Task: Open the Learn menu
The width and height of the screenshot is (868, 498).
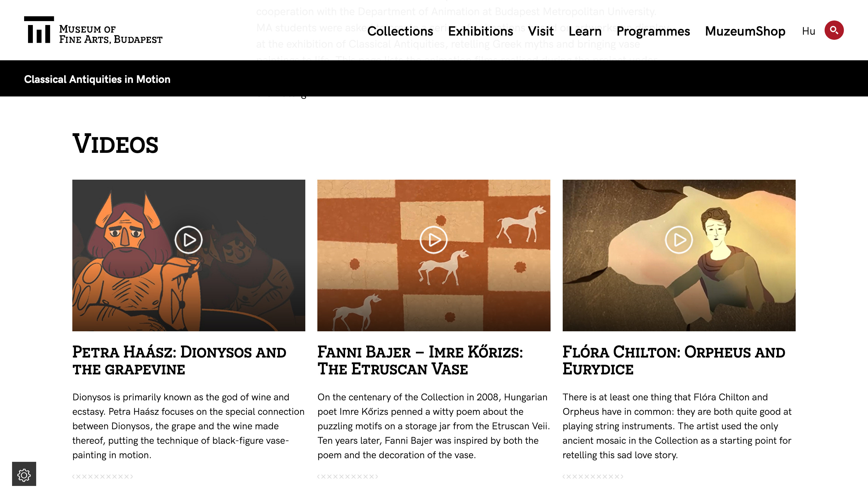Action: [585, 31]
